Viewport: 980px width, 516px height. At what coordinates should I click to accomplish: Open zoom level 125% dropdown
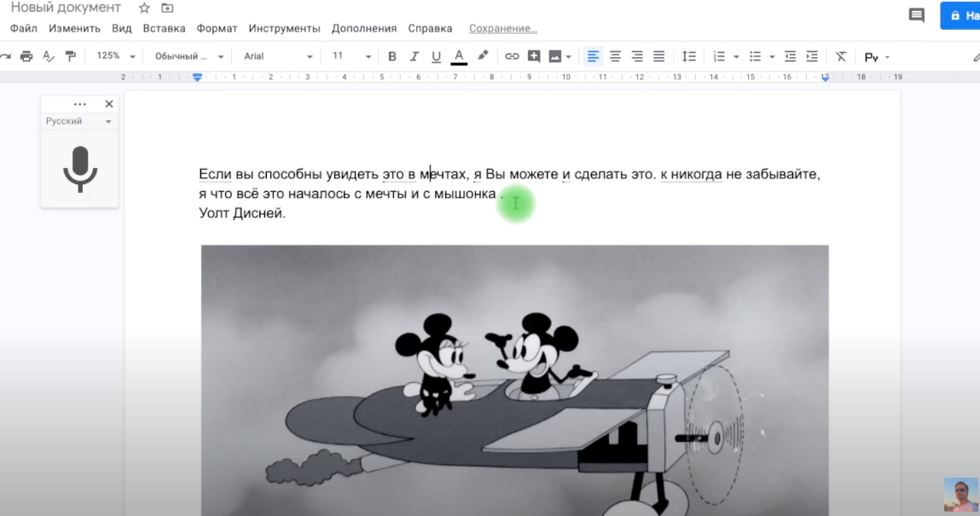(x=116, y=56)
